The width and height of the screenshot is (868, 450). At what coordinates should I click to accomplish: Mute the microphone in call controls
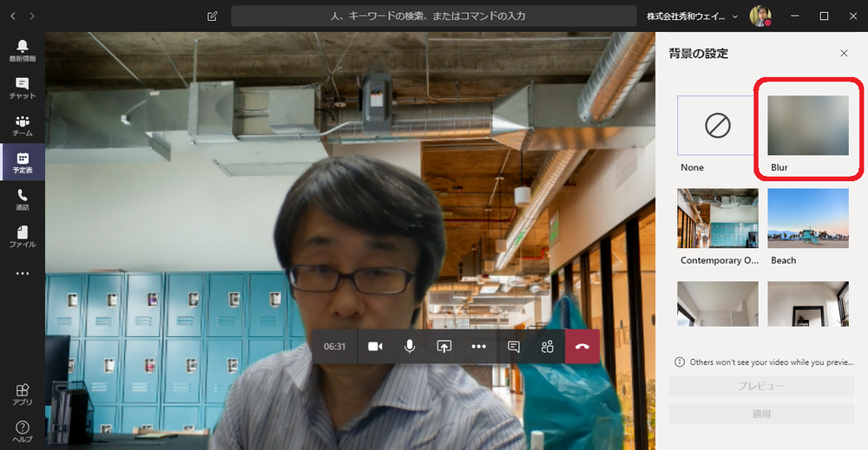click(x=410, y=347)
